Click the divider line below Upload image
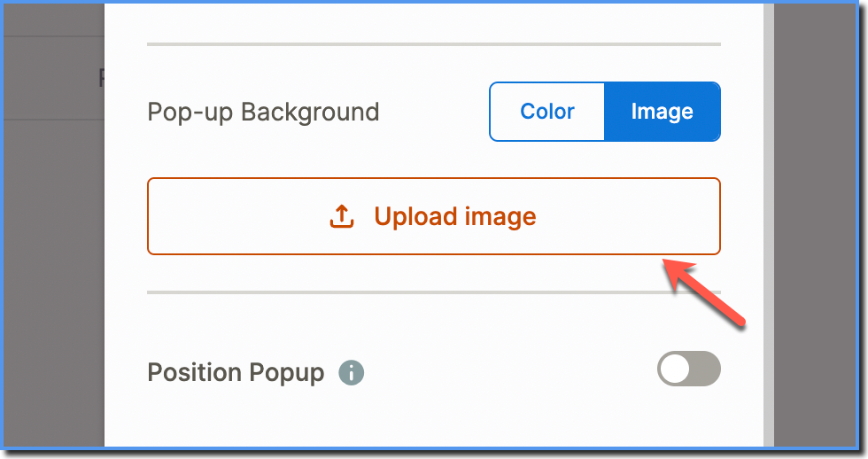The width and height of the screenshot is (868, 459). tap(434, 292)
